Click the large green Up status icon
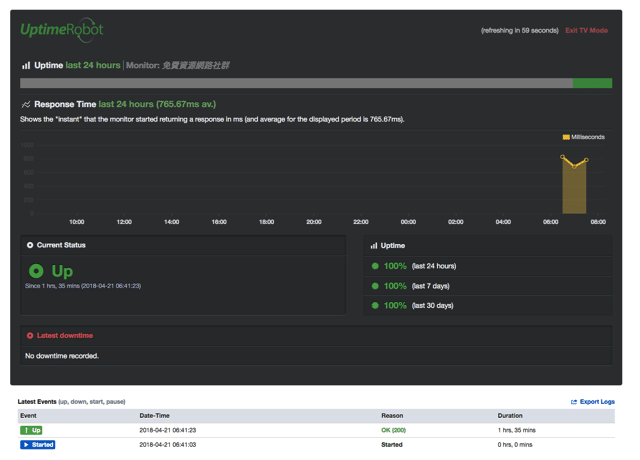Screen dimensions: 640x460 (36, 271)
